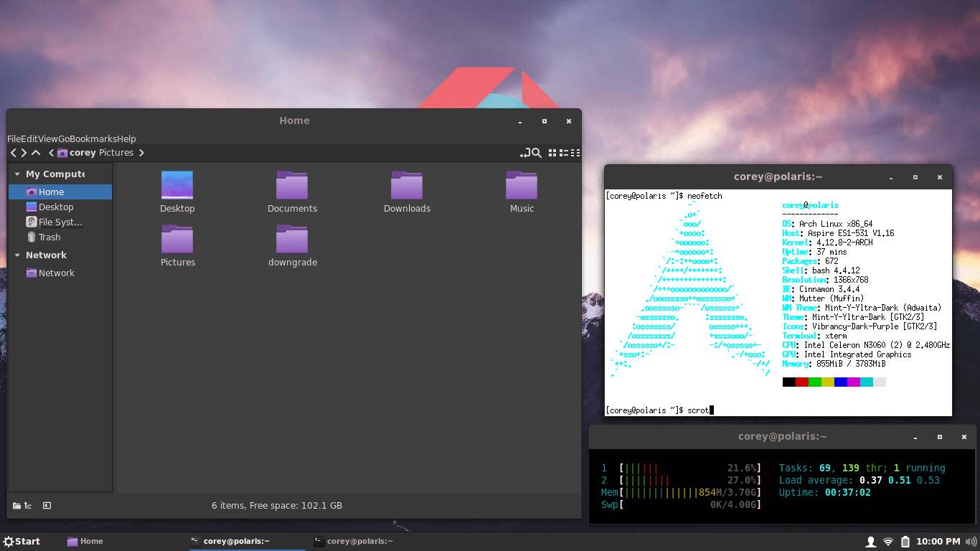
Task: Click the '855MiB / 3783MiB' memory line
Action: click(x=836, y=364)
